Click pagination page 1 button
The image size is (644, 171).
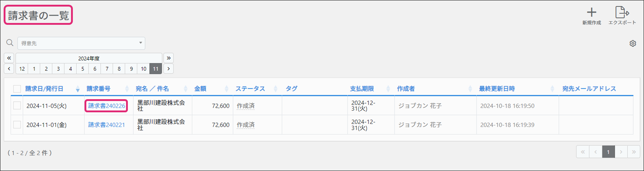pos(608,152)
